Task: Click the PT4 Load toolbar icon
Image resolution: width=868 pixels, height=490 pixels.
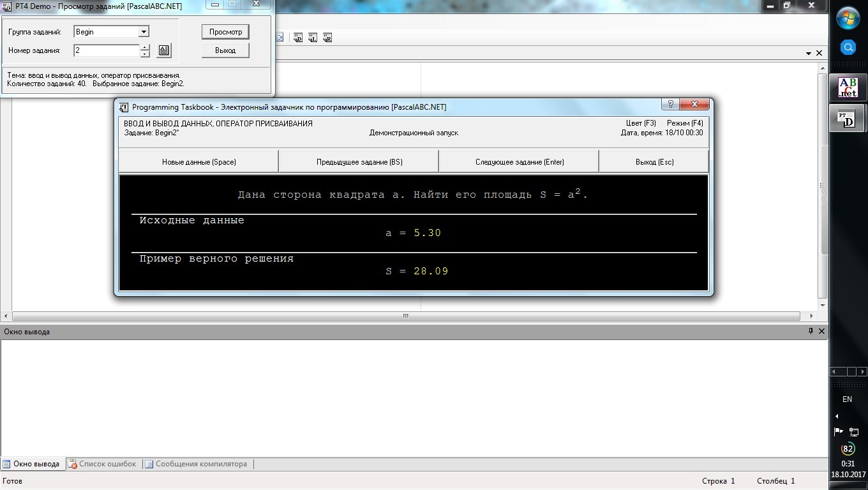Action: click(x=313, y=38)
